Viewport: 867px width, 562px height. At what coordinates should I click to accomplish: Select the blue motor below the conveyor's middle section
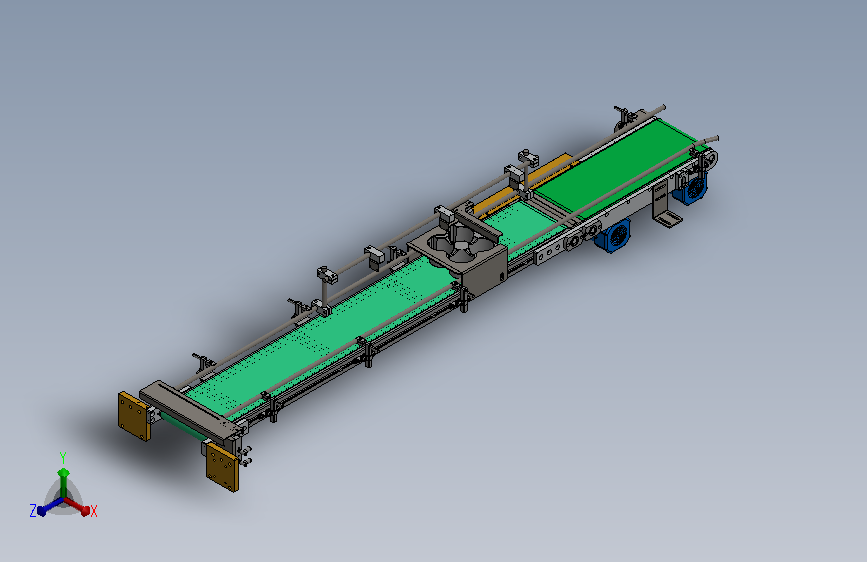(613, 236)
